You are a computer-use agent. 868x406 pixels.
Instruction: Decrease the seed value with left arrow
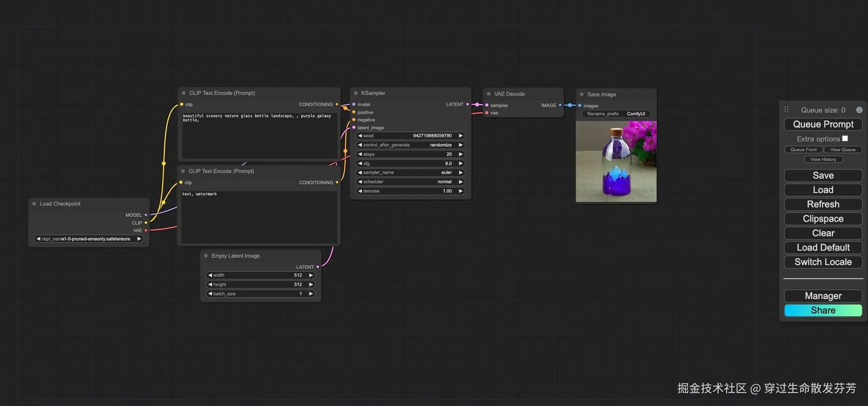point(360,136)
